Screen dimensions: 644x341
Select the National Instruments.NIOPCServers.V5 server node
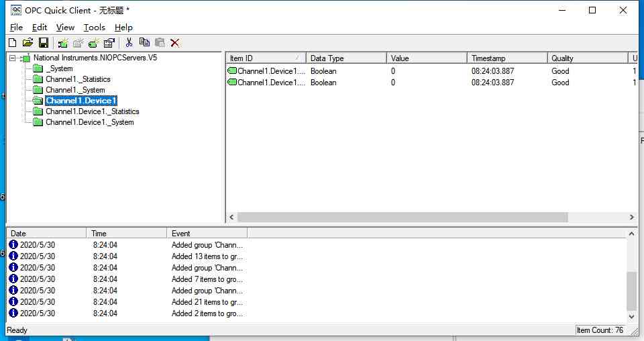click(95, 58)
